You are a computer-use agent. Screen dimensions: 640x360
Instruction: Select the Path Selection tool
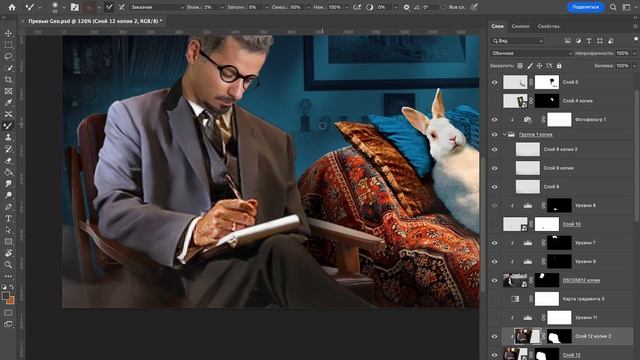click(x=8, y=230)
